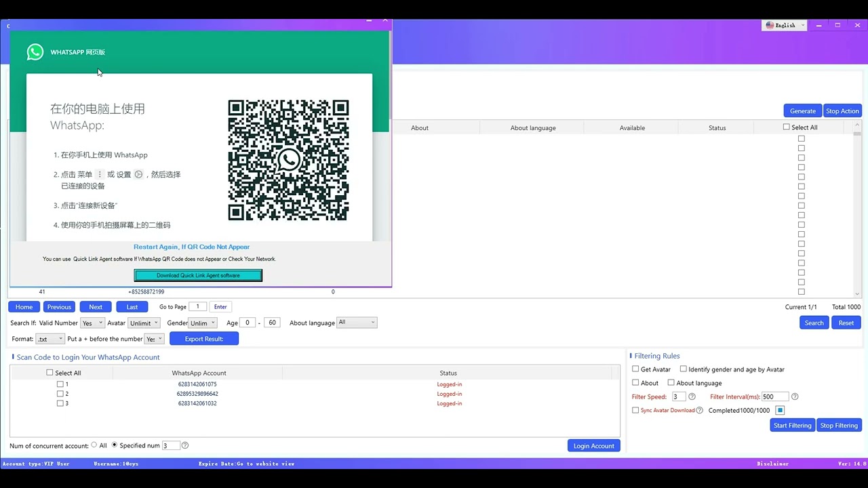Enable the About filtering rule checkbox
The image size is (868, 488).
(x=635, y=382)
